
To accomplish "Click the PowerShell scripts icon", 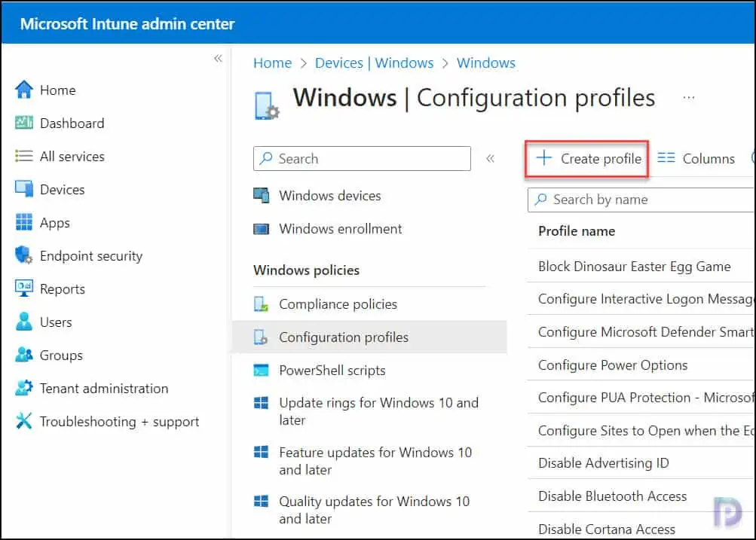I will click(x=262, y=370).
